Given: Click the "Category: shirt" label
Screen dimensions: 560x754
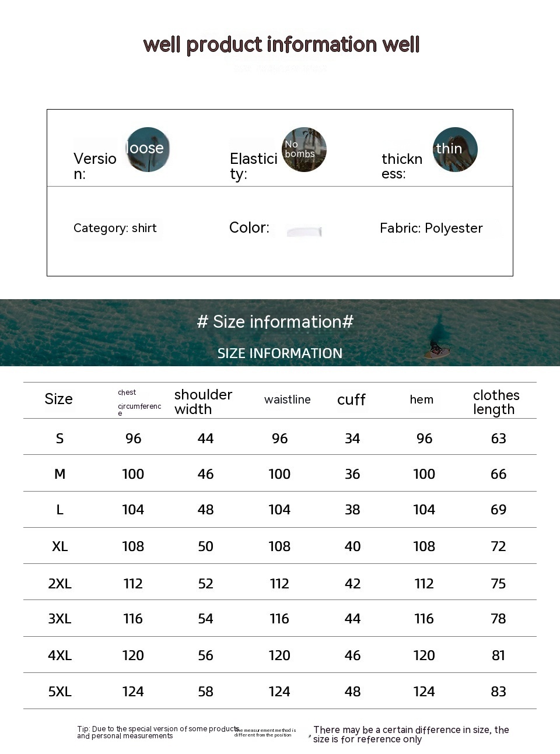Looking at the screenshot, I should (115, 228).
